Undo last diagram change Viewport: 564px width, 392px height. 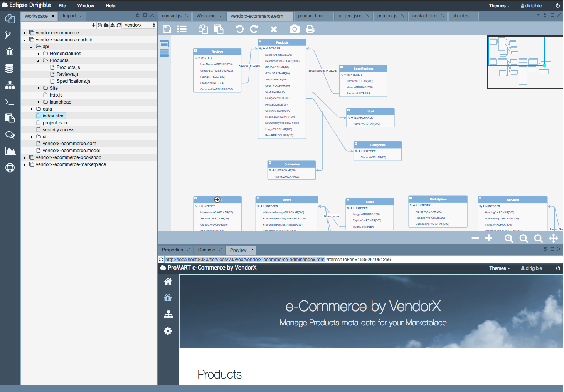tap(239, 29)
